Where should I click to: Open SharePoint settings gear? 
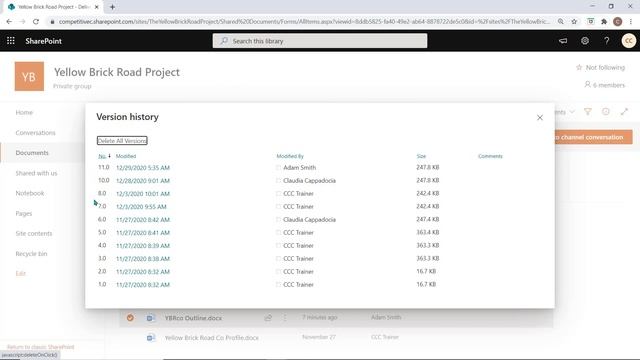pyautogui.click(x=585, y=41)
